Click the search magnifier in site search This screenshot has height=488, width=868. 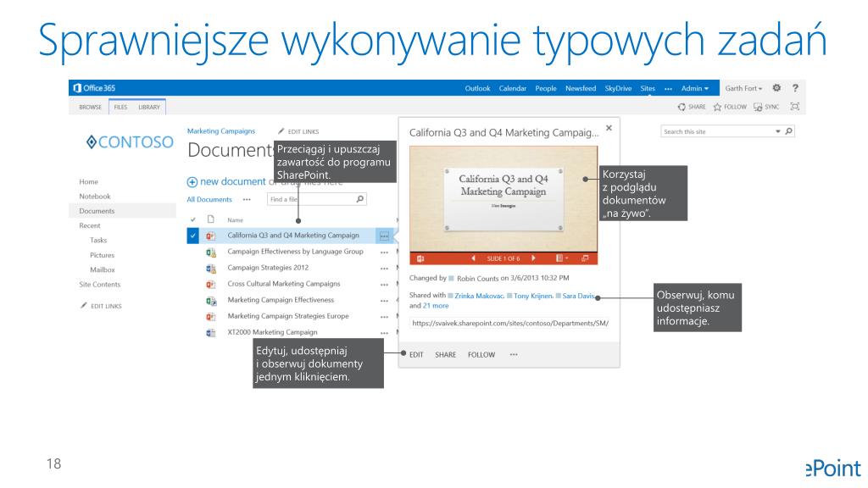[x=789, y=131]
